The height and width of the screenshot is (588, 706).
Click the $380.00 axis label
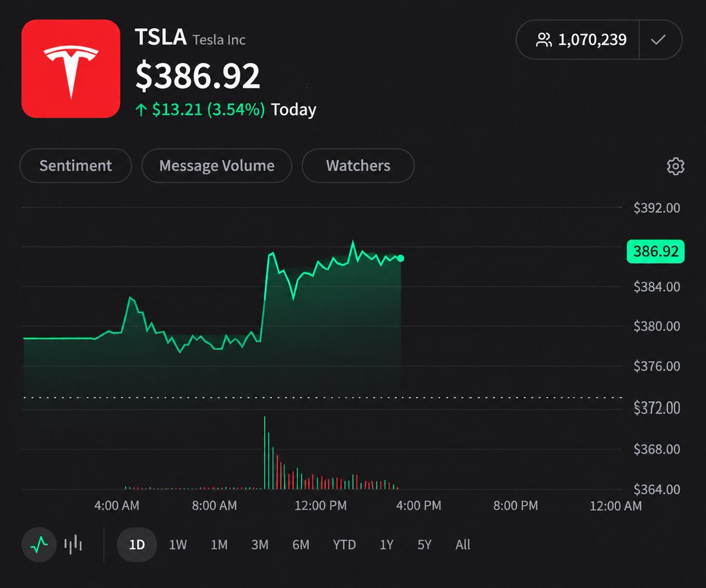pos(657,326)
